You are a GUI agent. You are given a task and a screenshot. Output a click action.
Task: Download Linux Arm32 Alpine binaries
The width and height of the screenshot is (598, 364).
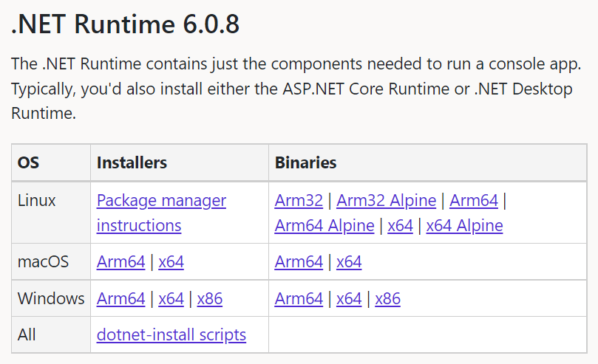pos(386,201)
